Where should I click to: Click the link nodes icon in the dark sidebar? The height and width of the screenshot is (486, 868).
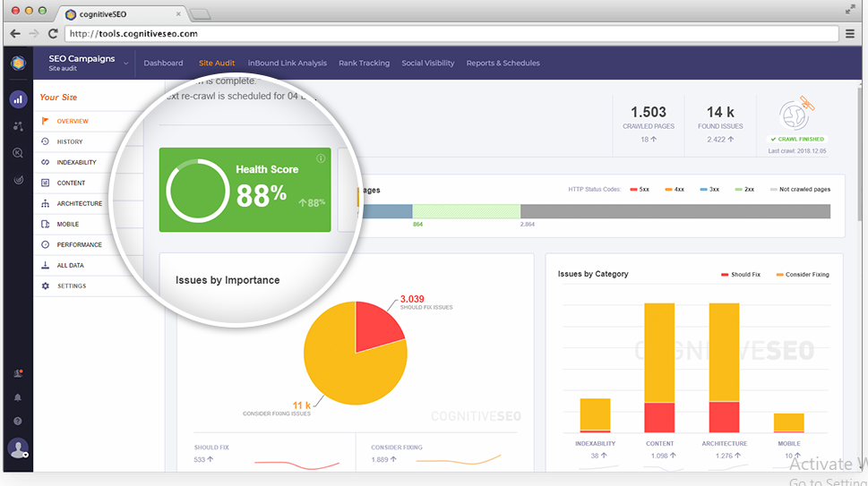click(x=18, y=126)
